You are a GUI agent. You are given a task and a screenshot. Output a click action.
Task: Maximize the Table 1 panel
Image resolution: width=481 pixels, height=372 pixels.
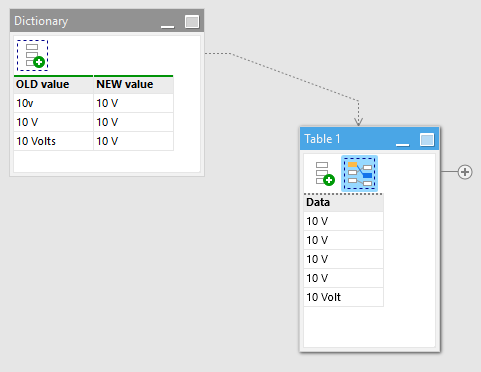[x=427, y=140]
